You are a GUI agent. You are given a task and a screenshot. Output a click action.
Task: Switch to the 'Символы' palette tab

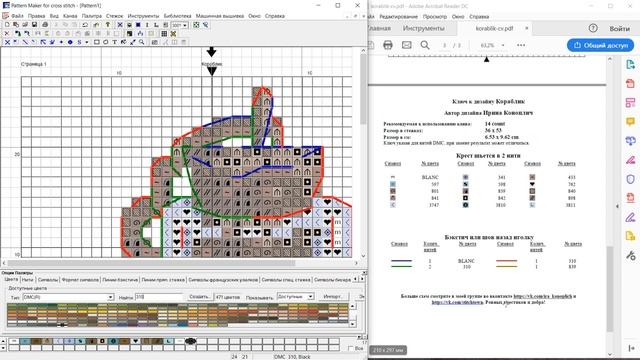coord(48,280)
